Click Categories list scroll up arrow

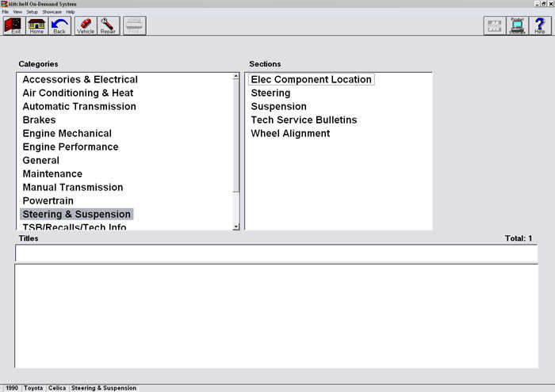pos(236,77)
